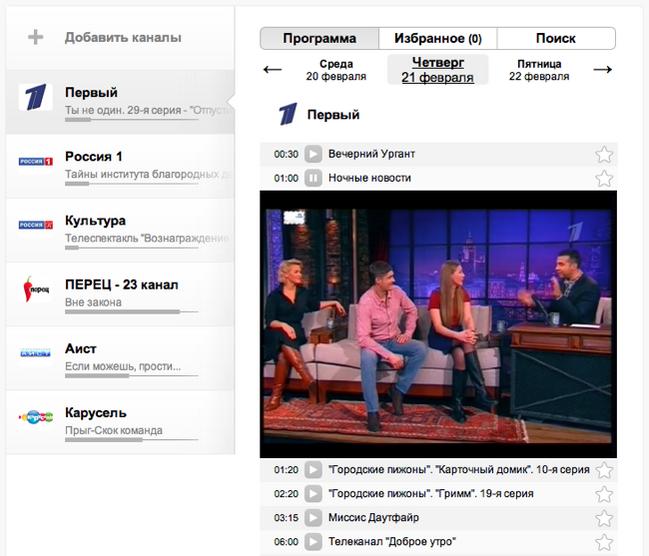Image resolution: width=649 pixels, height=556 pixels.
Task: Play Городские пижоны Карточный домик at 01:20
Action: coord(313,469)
